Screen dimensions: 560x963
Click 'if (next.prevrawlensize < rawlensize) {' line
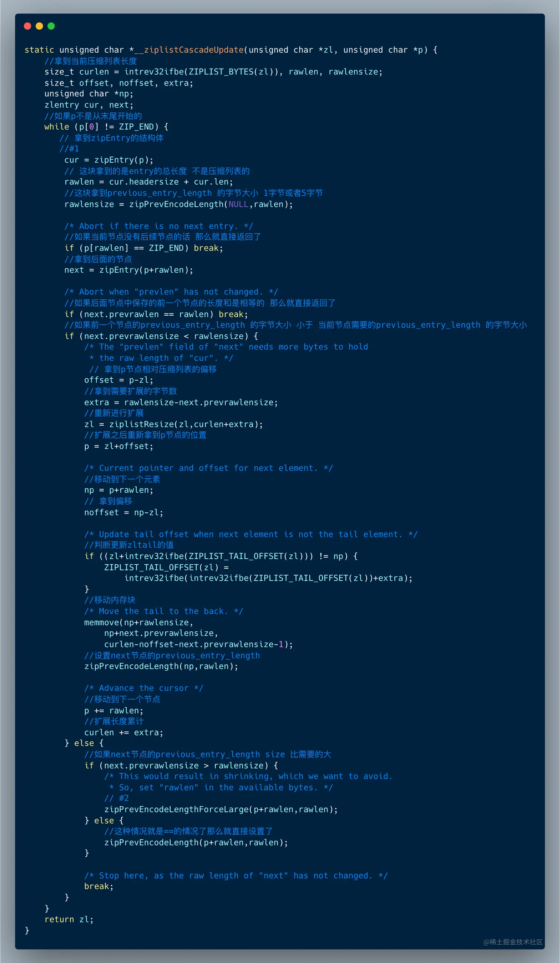[x=161, y=336]
